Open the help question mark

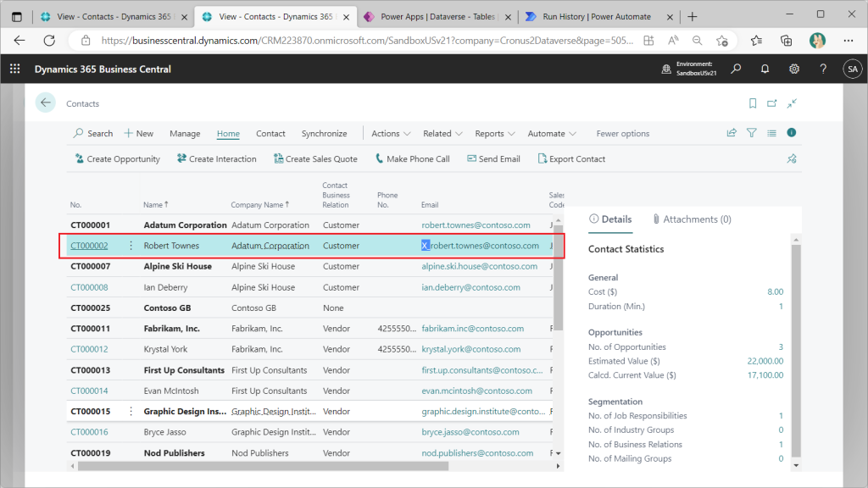[x=823, y=69]
